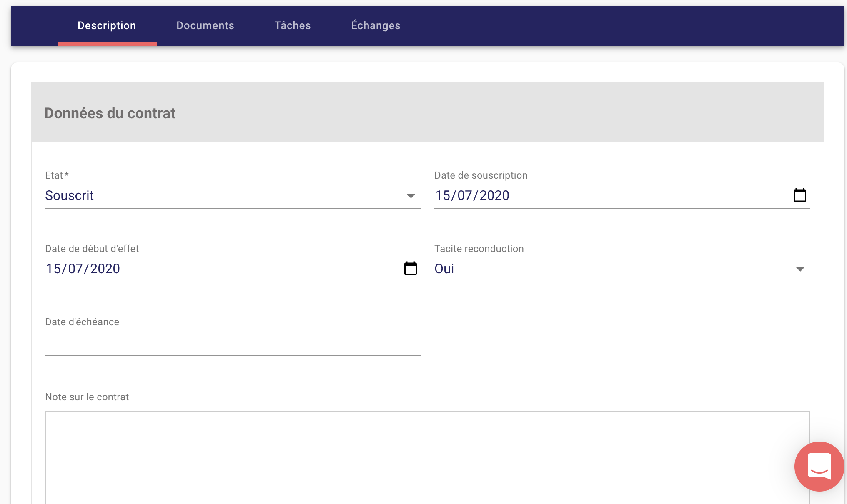
Task: Open the Date de début d'effet calendar icon
Action: pyautogui.click(x=410, y=268)
